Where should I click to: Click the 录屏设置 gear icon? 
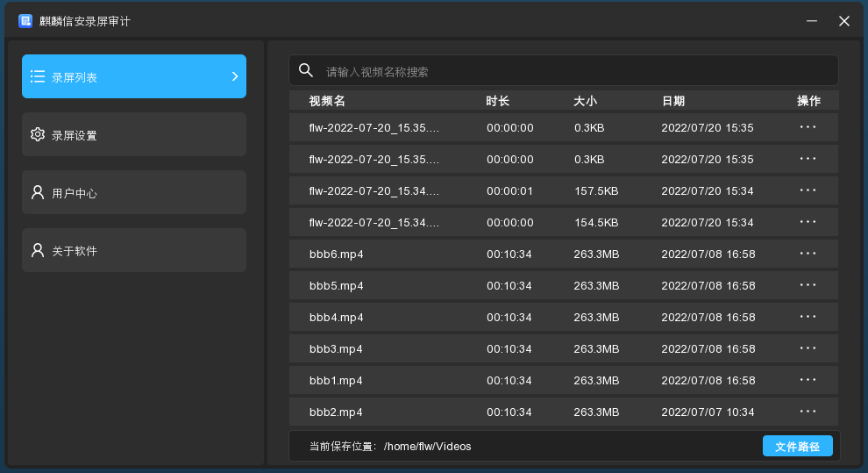[x=38, y=134]
